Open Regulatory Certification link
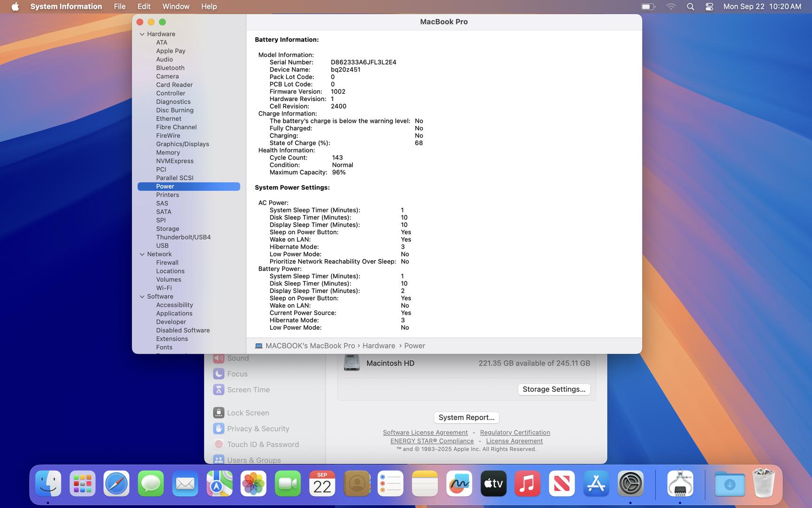 click(x=515, y=432)
